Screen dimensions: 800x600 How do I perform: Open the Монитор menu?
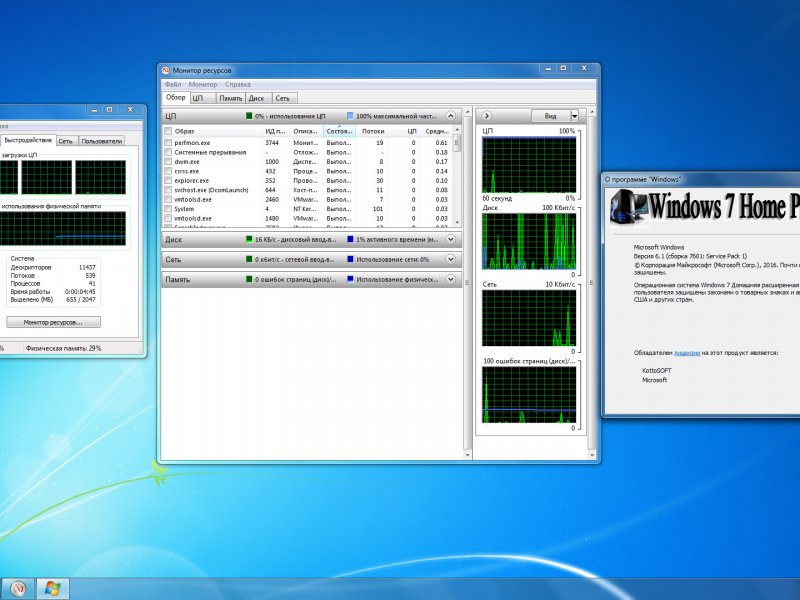click(x=203, y=84)
